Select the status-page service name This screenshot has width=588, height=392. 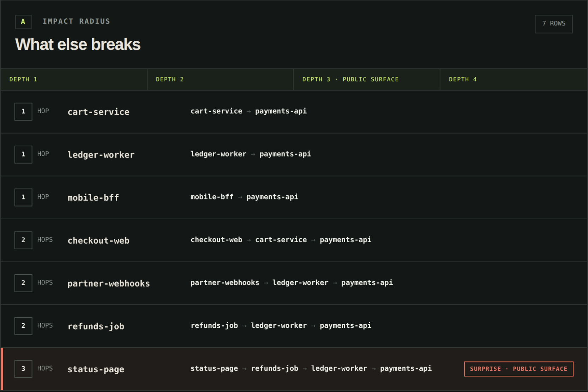pos(96,369)
